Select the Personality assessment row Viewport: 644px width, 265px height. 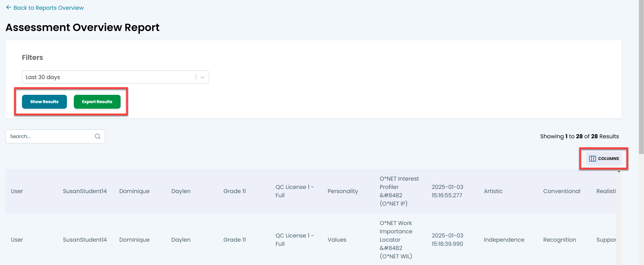tap(343, 191)
